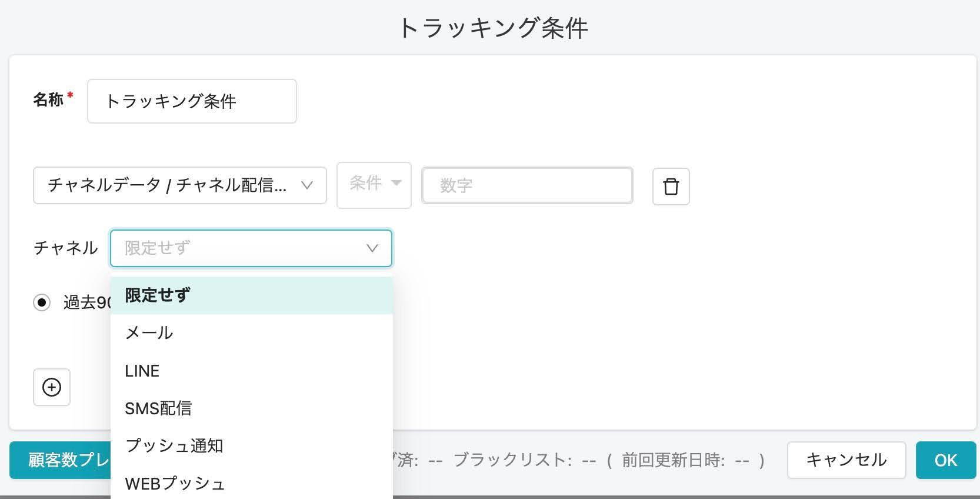Click the small caret beside 条件
Image resolution: width=980 pixels, height=499 pixels.
click(396, 183)
